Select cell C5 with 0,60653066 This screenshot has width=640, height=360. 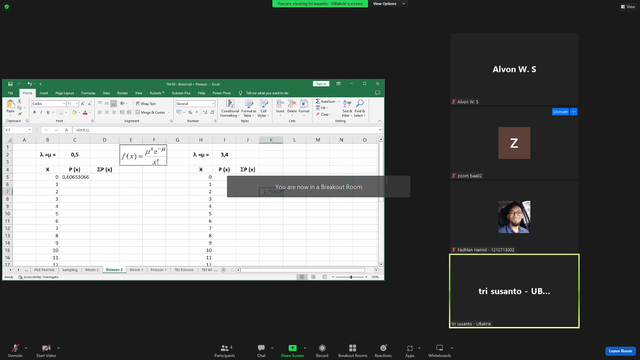pos(75,177)
